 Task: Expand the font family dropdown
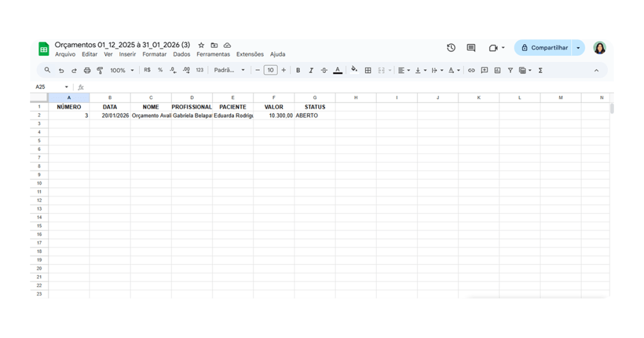click(x=230, y=70)
